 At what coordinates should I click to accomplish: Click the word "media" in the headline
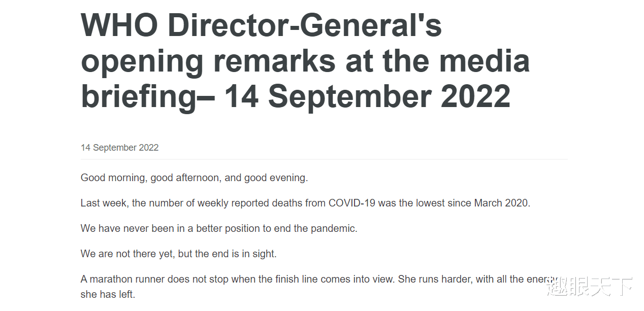[484, 61]
